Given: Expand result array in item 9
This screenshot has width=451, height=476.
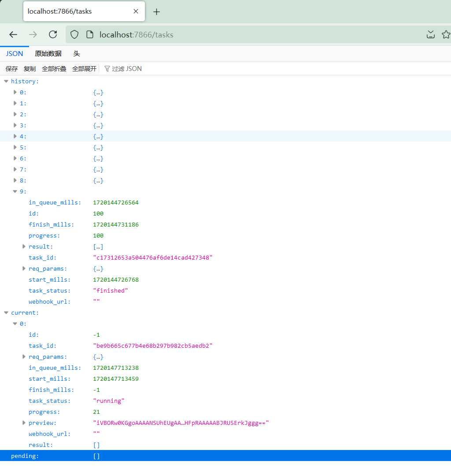Looking at the screenshot, I should click(x=24, y=246).
